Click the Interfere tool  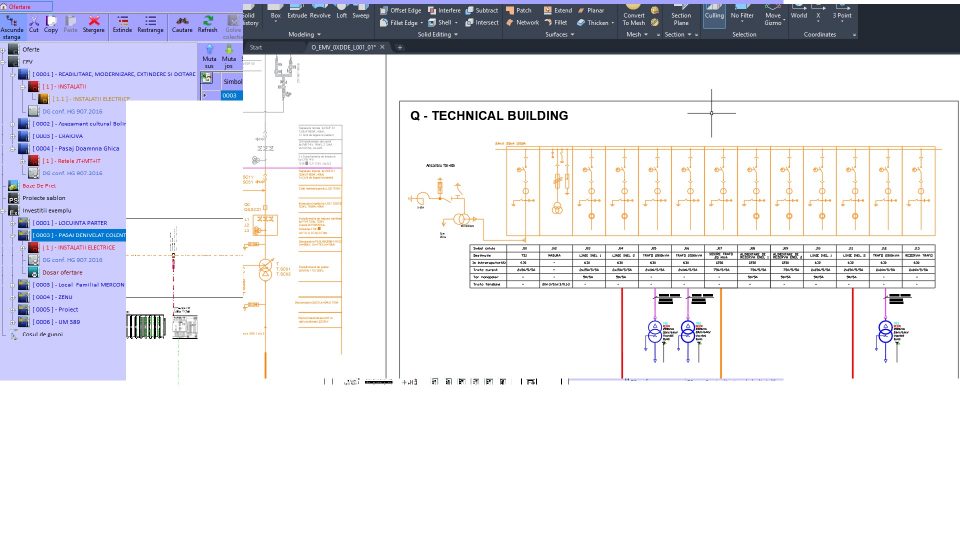(444, 10)
